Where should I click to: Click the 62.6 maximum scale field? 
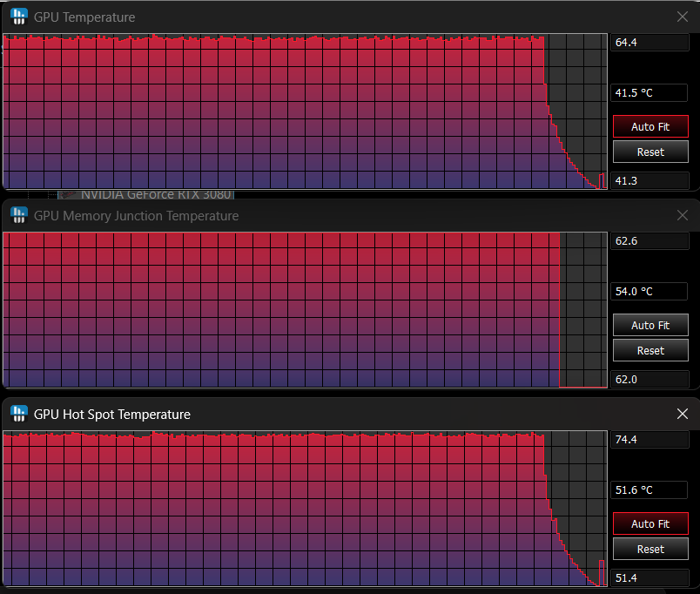pos(650,241)
